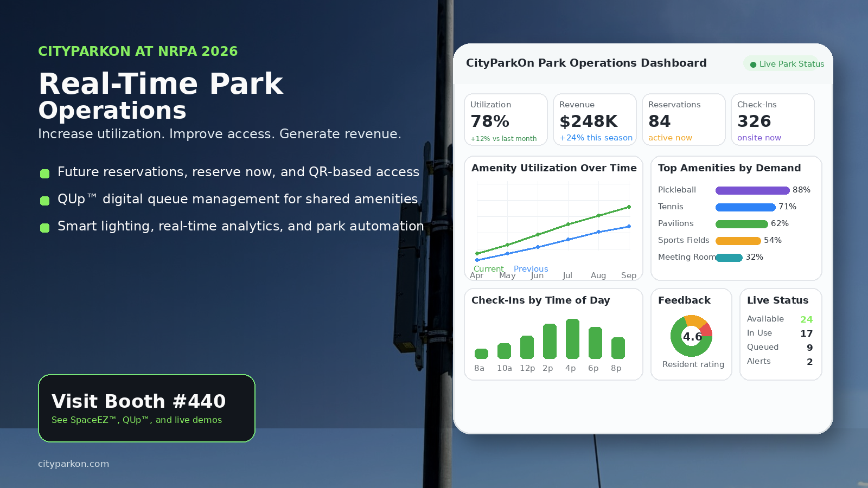Click the Alerts 2 status row
This screenshot has width=868, height=488.
click(780, 362)
